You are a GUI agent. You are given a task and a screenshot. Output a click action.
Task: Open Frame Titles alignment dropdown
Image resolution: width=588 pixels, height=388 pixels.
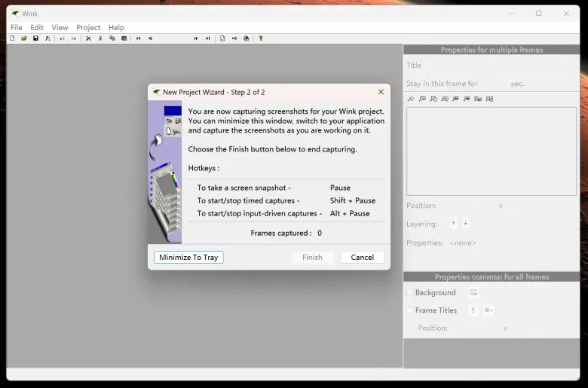488,310
